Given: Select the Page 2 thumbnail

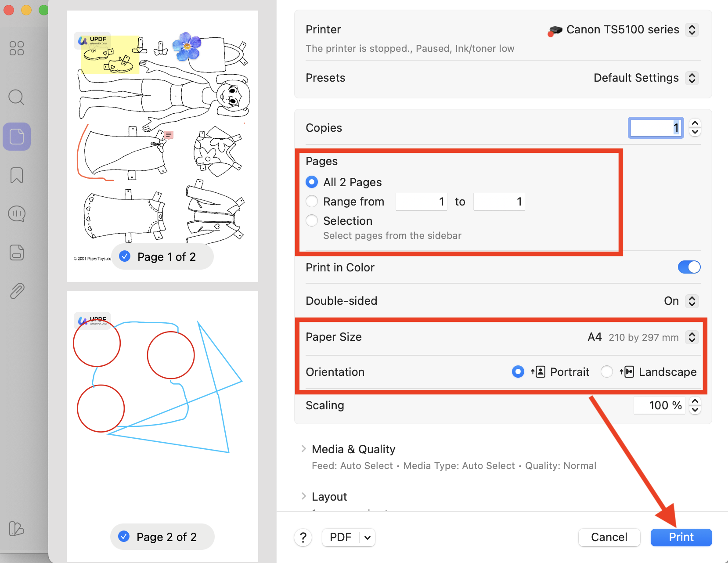Looking at the screenshot, I should tap(162, 422).
